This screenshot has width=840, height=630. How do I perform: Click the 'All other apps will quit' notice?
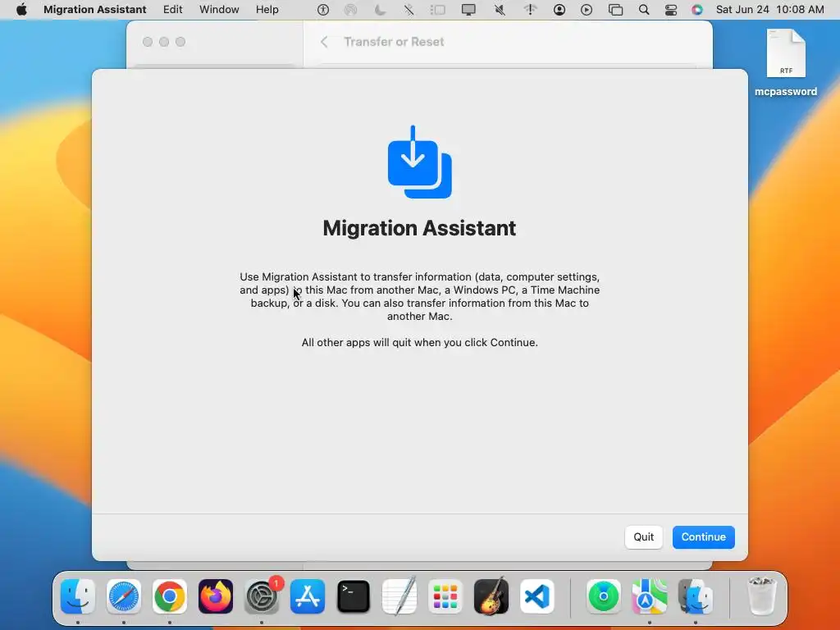(419, 342)
